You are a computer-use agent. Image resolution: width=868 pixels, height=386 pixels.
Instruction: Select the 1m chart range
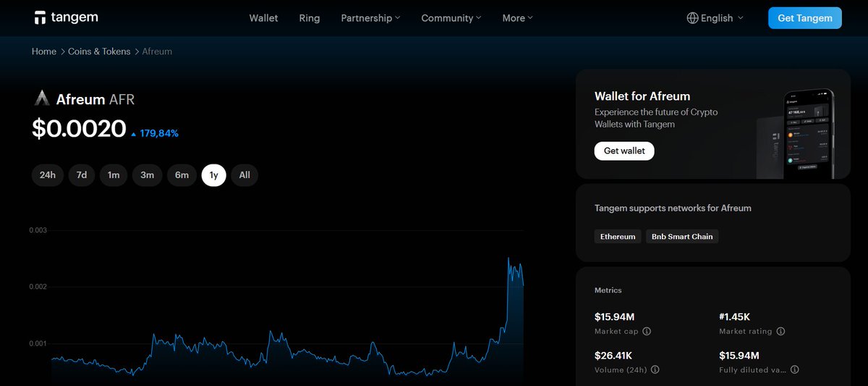pos(114,175)
